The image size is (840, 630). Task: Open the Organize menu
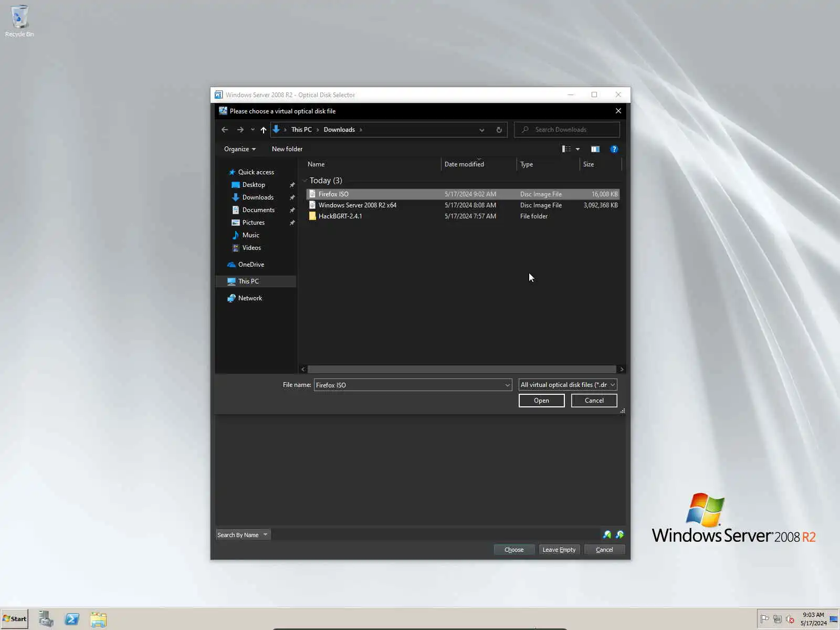(x=240, y=149)
